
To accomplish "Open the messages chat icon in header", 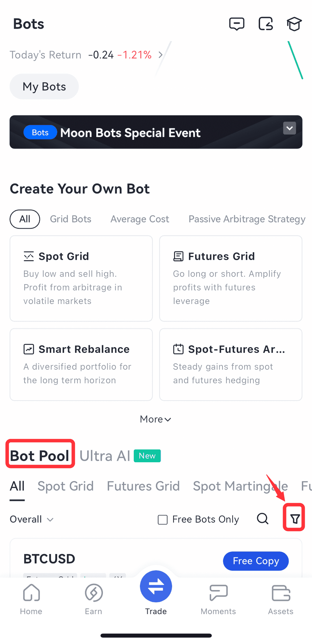I will point(236,24).
